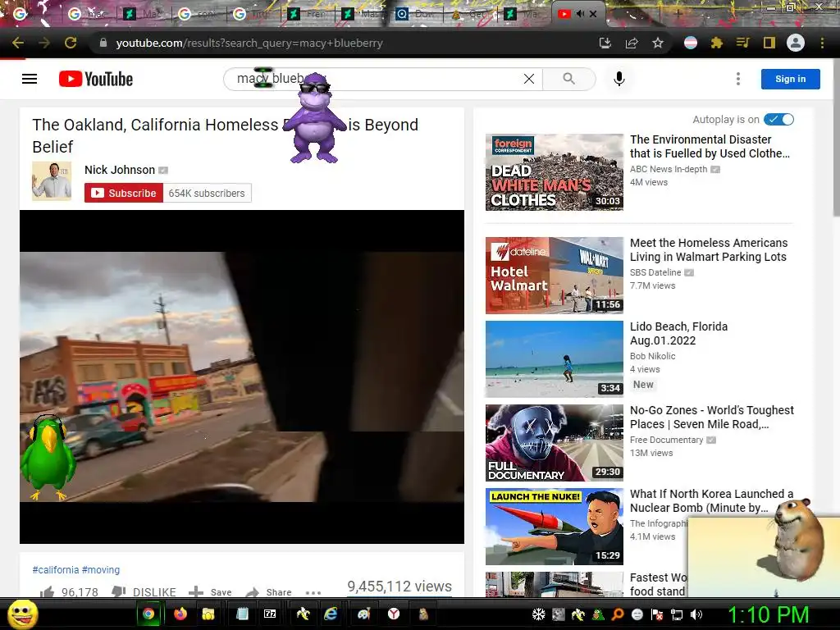Click ABC News In-depth channel name
The width and height of the screenshot is (840, 630).
pyautogui.click(x=669, y=169)
